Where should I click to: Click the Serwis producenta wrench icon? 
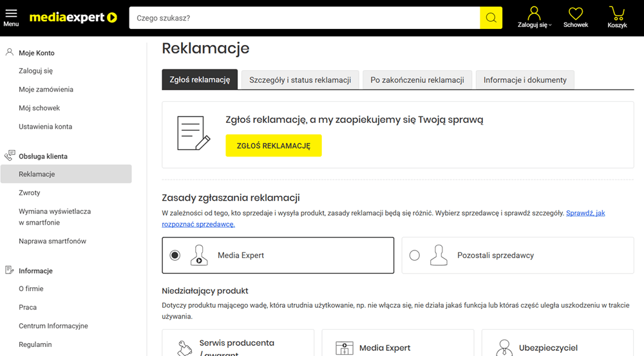[184, 348]
